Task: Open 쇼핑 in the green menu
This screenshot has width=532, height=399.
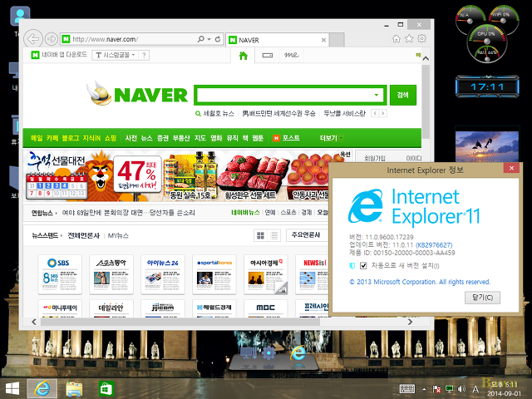Action: point(111,138)
